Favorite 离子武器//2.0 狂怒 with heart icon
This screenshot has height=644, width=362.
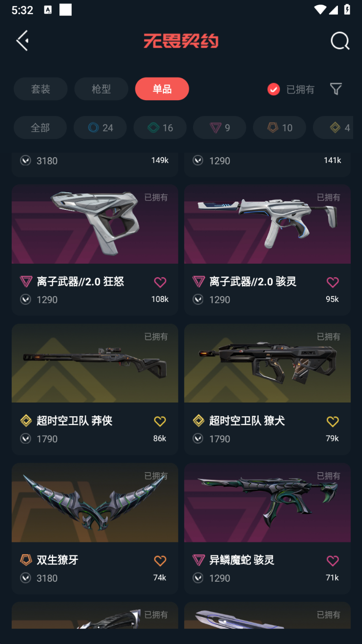coord(160,282)
